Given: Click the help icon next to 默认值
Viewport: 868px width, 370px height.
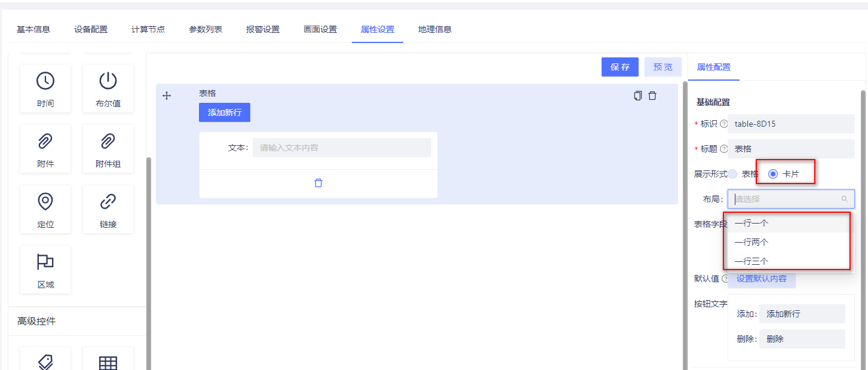Looking at the screenshot, I should click(725, 279).
